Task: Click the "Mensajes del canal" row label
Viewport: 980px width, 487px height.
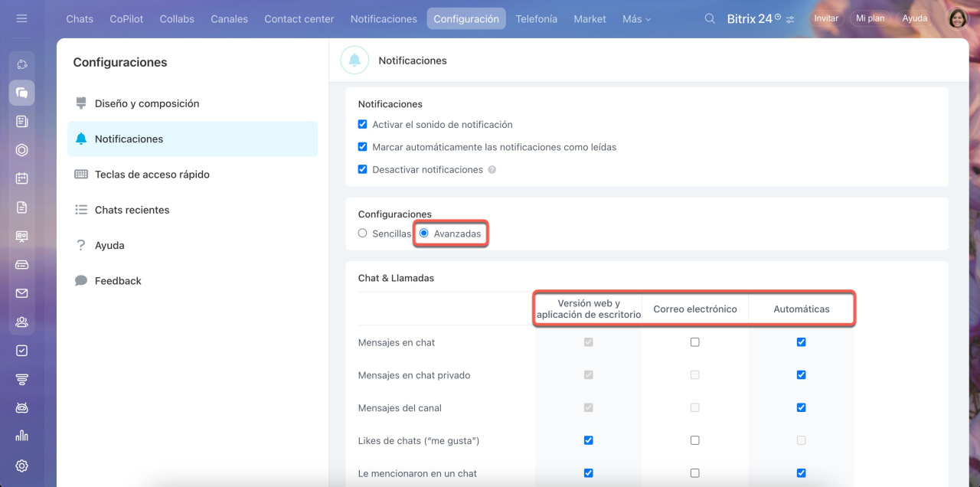Action: coord(400,408)
